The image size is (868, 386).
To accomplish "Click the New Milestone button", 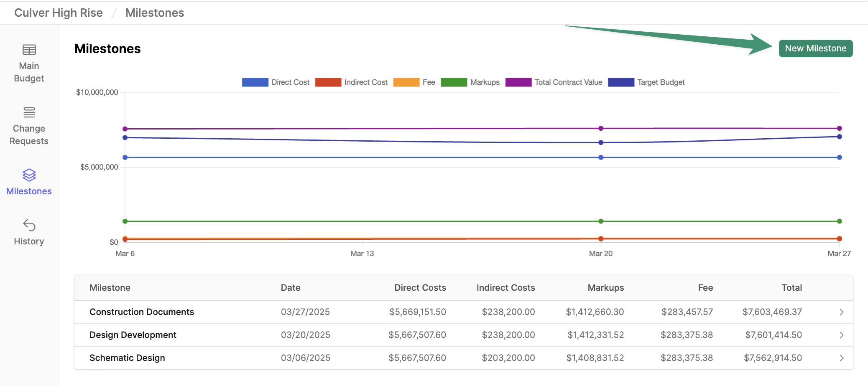I will (815, 48).
